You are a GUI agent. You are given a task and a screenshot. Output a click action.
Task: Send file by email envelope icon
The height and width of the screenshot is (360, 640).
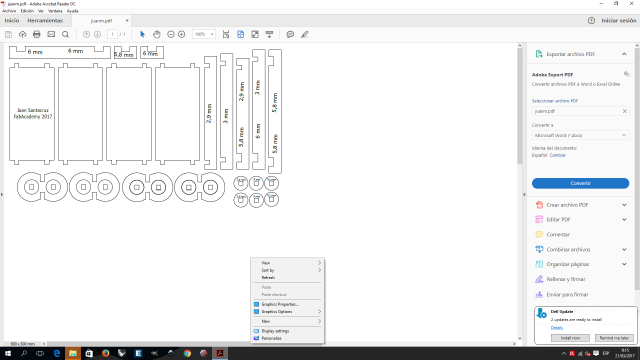click(x=51, y=35)
